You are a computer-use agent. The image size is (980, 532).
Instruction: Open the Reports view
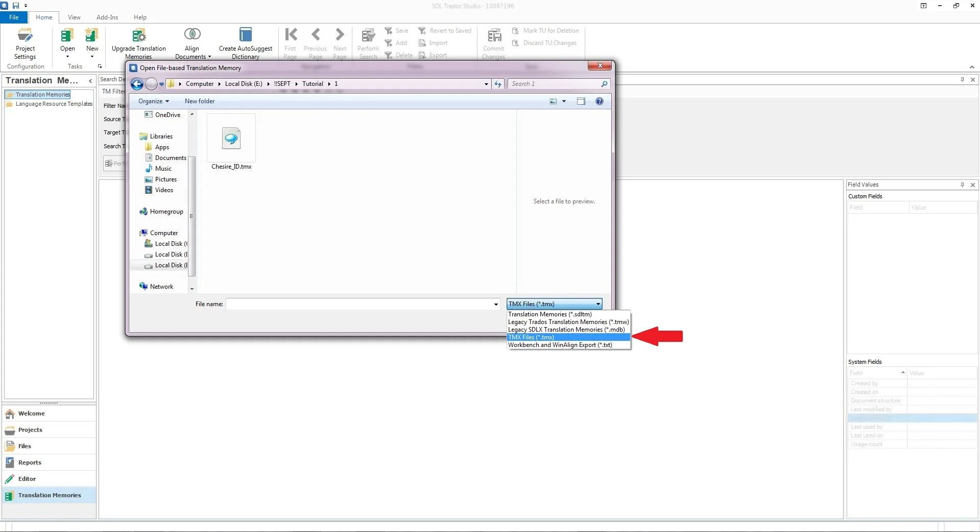pyautogui.click(x=49, y=462)
